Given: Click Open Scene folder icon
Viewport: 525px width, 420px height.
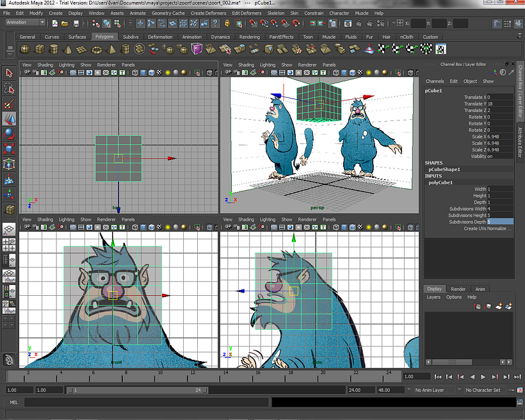Looking at the screenshot, I should click(65, 24).
